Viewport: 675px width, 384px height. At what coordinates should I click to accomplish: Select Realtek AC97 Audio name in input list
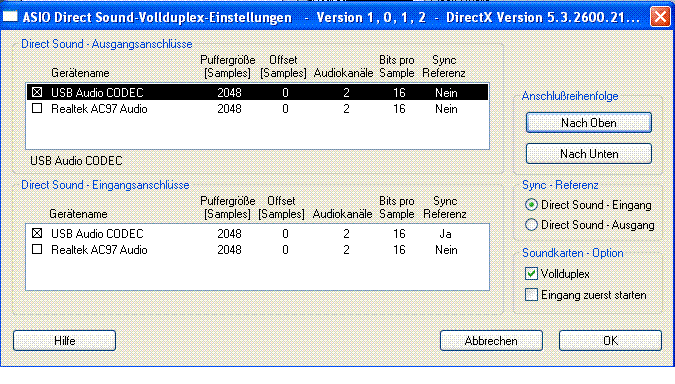99,250
